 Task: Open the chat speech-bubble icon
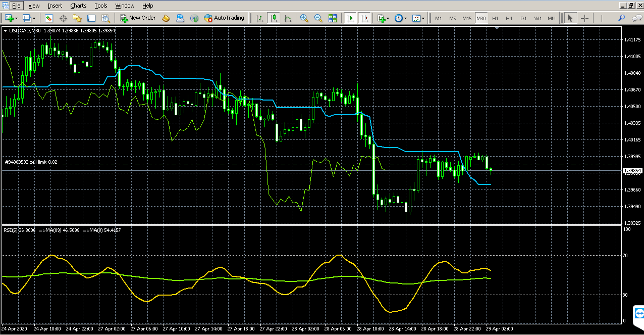tap(636, 18)
